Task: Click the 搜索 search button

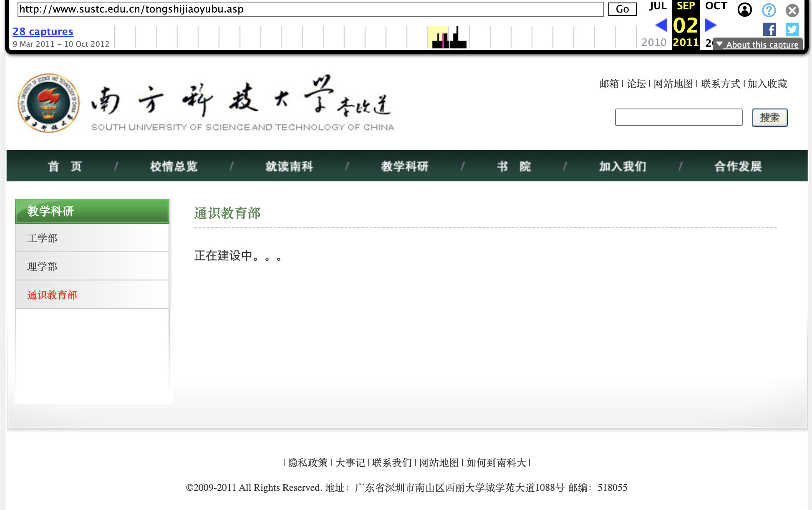Action: 769,118
